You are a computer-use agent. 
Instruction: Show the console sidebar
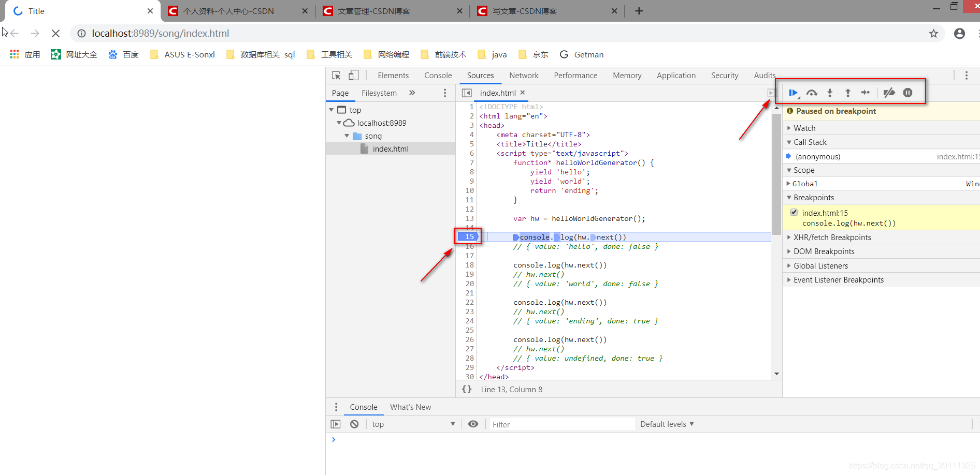(336, 424)
